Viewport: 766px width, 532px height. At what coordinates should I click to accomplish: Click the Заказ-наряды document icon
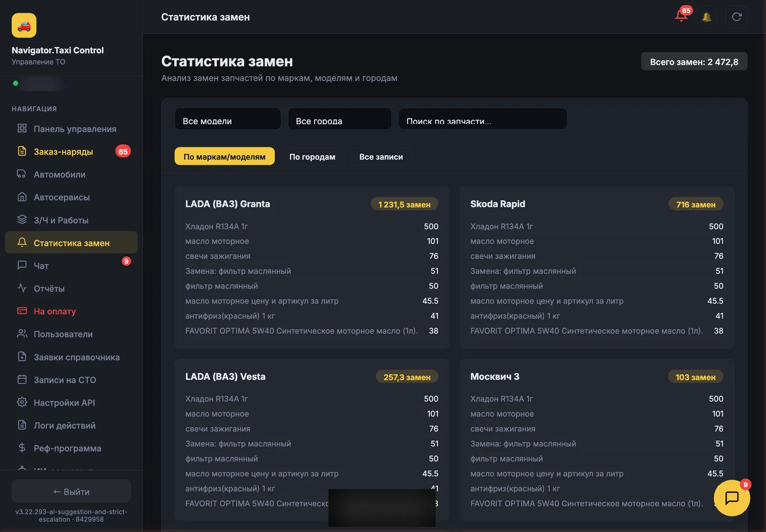click(22, 151)
